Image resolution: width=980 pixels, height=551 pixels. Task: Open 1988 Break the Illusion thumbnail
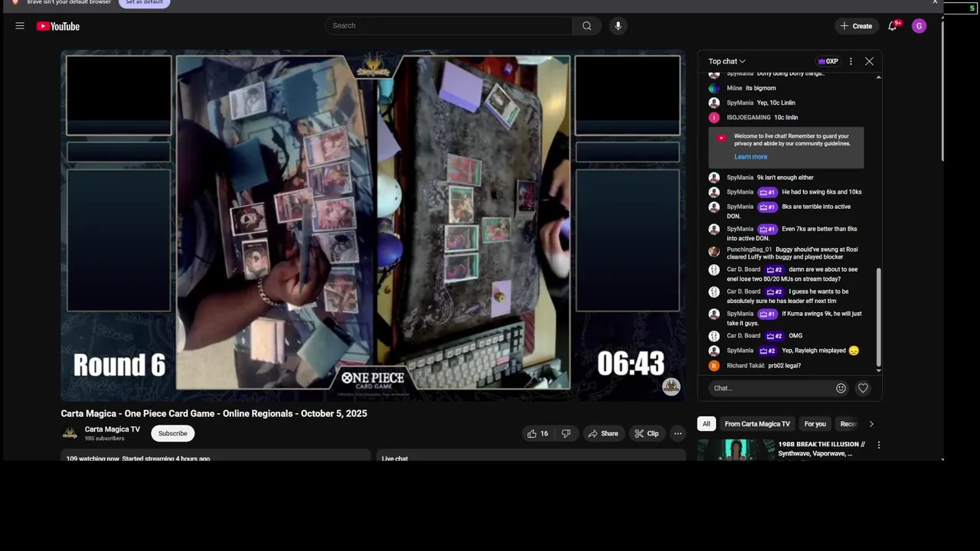(736, 449)
